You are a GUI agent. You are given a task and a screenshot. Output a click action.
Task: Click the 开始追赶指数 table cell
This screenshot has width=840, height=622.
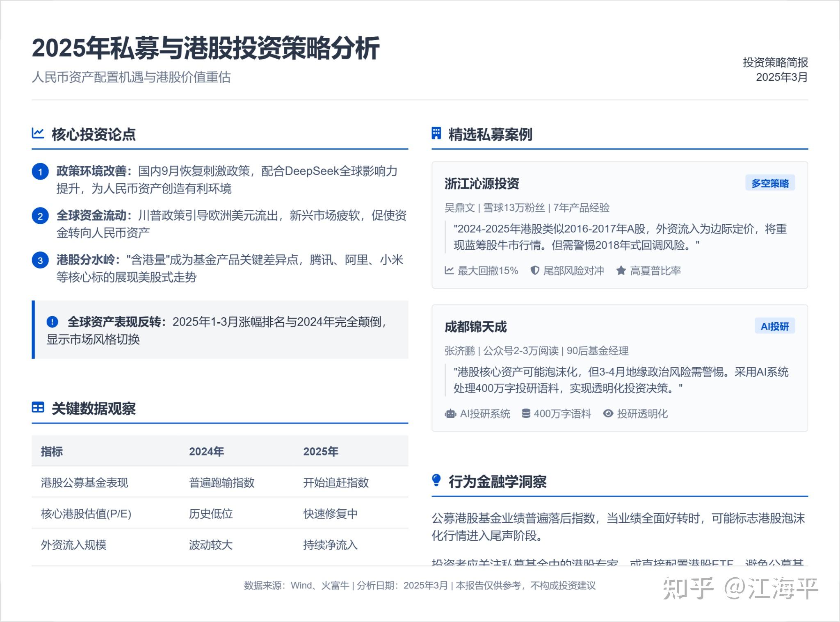336,483
